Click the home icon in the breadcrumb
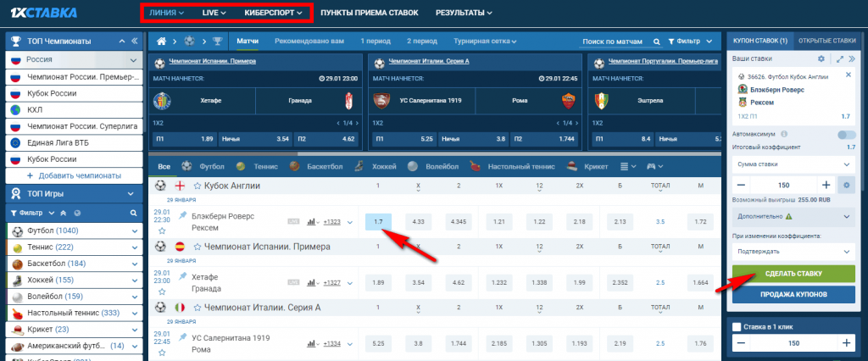Screen dimensions: 868x361 (x=162, y=41)
